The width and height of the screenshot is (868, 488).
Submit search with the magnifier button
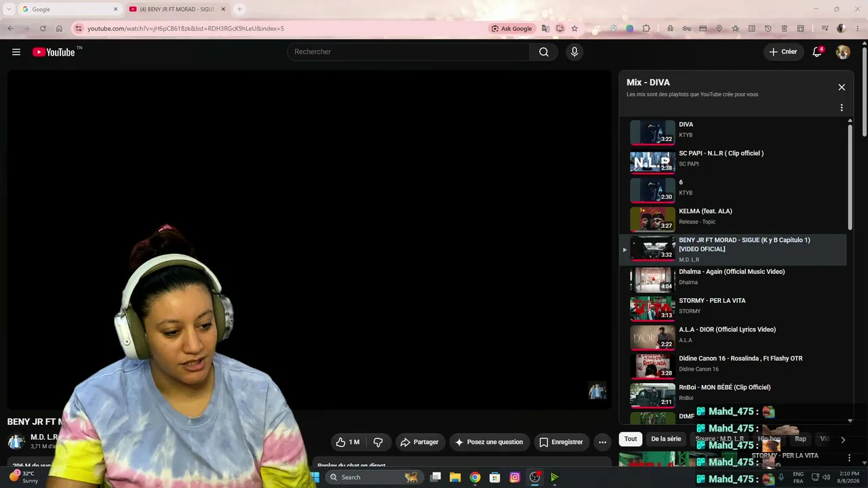click(544, 52)
